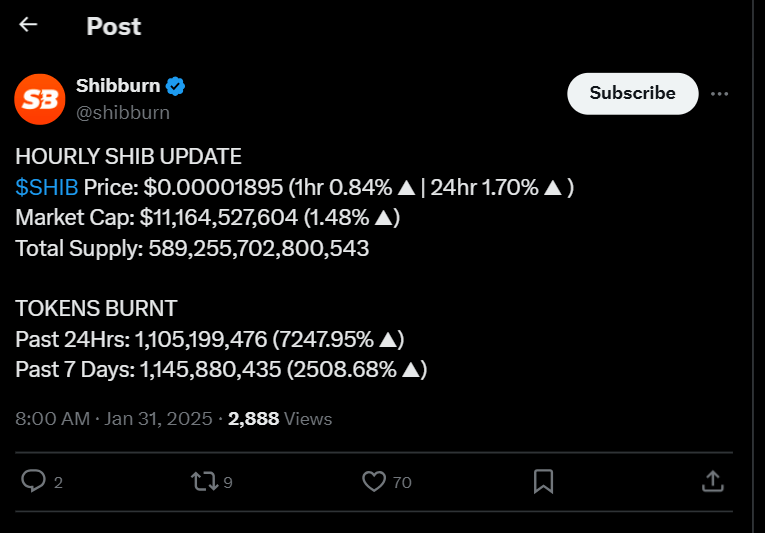
Task: Open the Shibburn profile avatar
Action: point(40,99)
